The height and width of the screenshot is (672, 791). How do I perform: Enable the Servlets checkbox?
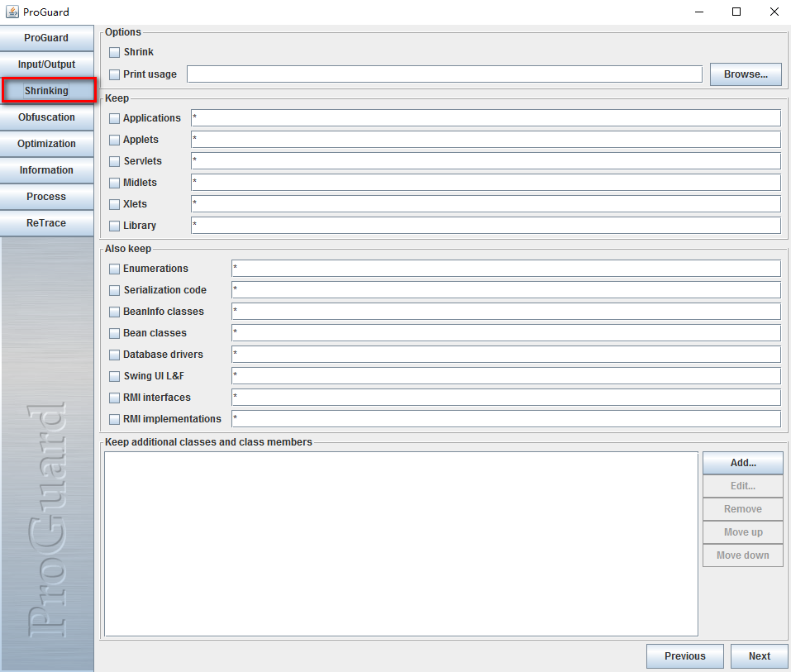(x=115, y=161)
